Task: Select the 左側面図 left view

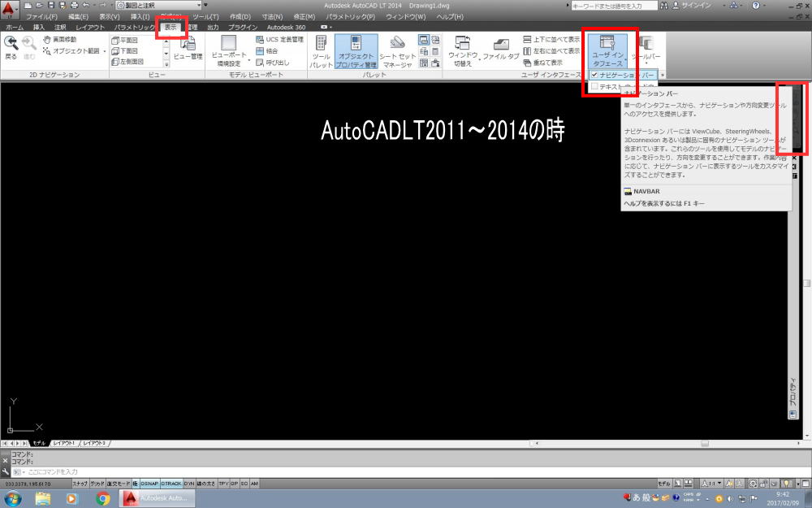Action: [x=128, y=62]
